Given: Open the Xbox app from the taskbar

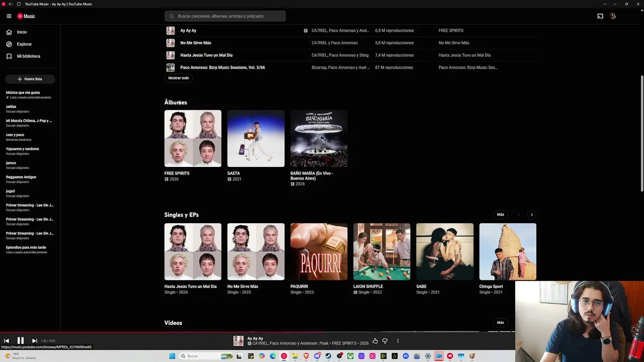Looking at the screenshot, I should tap(350, 356).
